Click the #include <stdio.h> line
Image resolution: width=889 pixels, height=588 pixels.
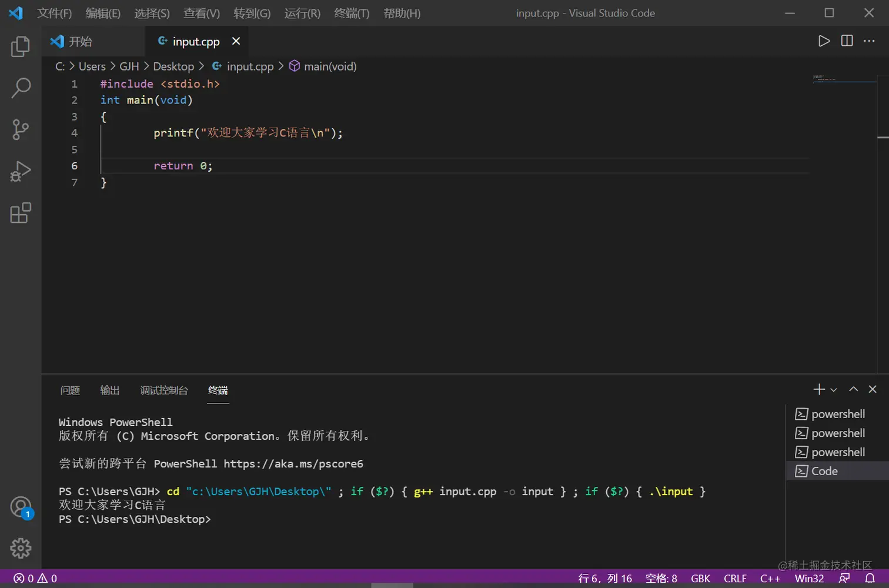pos(160,83)
